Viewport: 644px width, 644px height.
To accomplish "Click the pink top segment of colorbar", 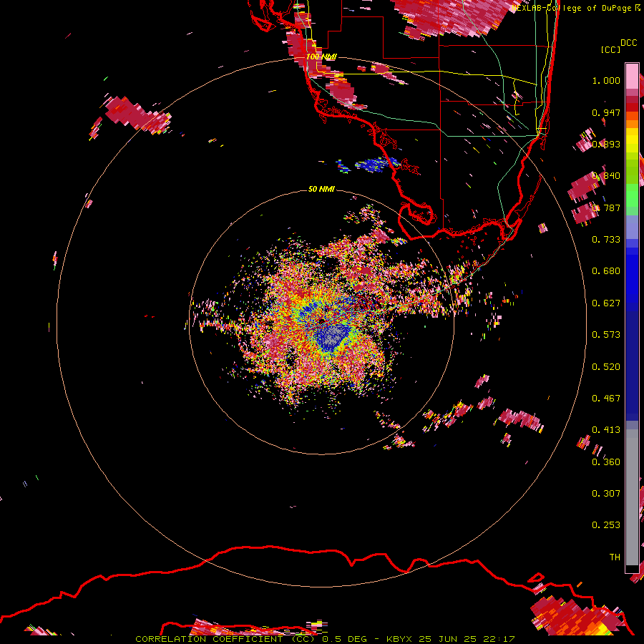I will click(x=632, y=76).
